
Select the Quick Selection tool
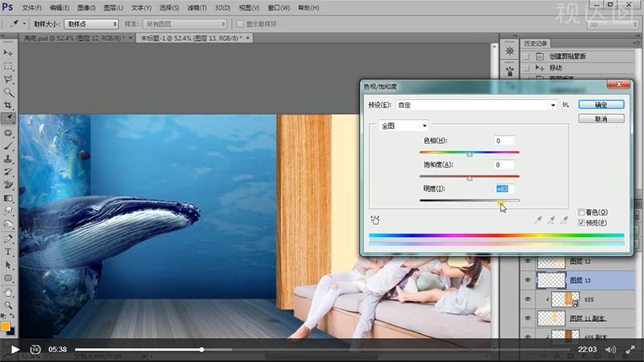pyautogui.click(x=8, y=92)
